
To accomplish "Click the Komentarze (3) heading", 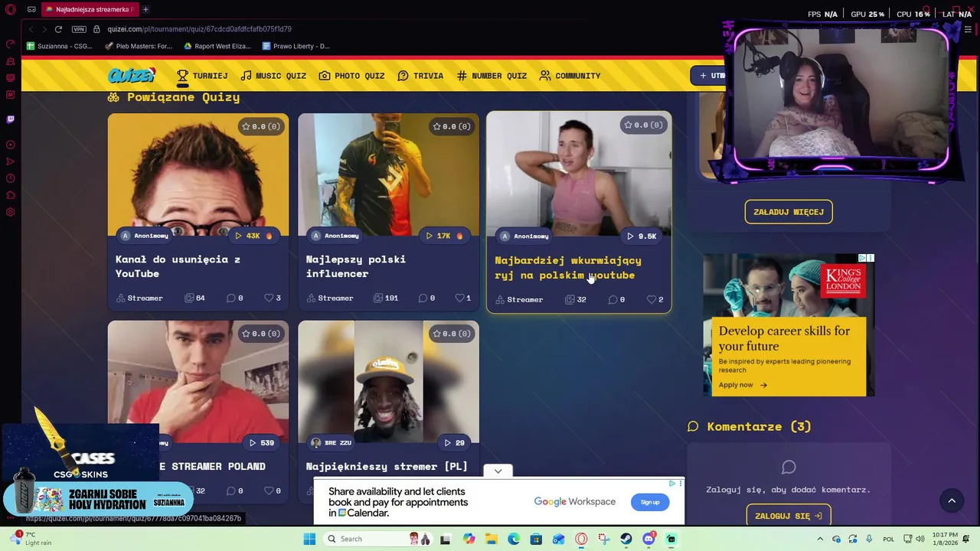I will [x=759, y=426].
